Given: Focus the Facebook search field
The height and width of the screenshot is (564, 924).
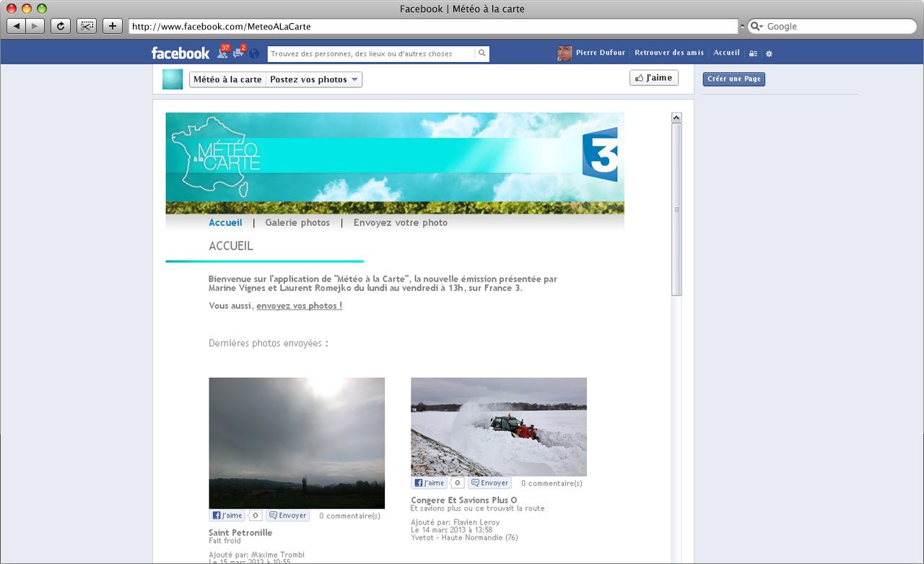Looking at the screenshot, I should (x=372, y=53).
